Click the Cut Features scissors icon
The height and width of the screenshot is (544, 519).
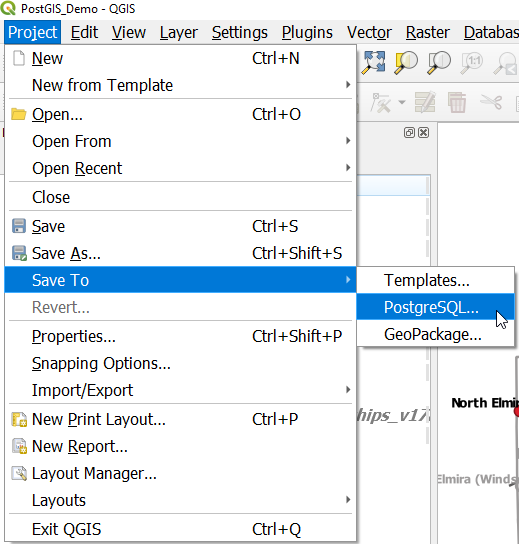tap(491, 102)
